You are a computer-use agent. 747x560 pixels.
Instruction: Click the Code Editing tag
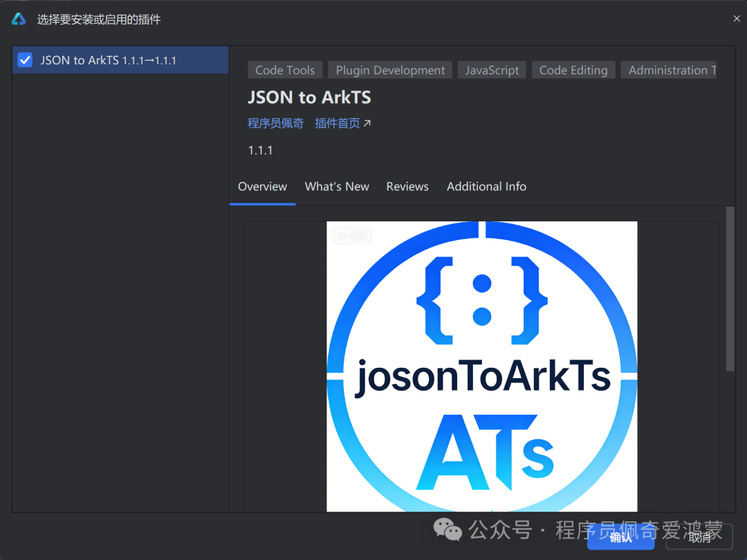(573, 70)
